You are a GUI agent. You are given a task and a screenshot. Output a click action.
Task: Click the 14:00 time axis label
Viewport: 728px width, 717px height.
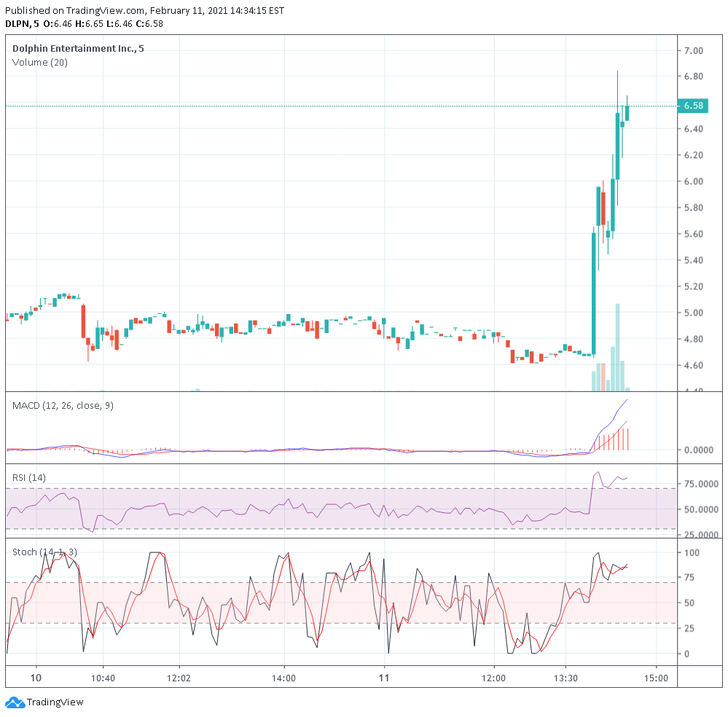click(283, 678)
